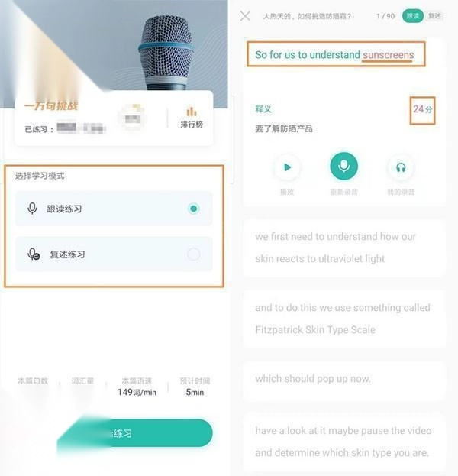Click the underlined word sunscreens
The image size is (458, 476).
click(x=389, y=55)
